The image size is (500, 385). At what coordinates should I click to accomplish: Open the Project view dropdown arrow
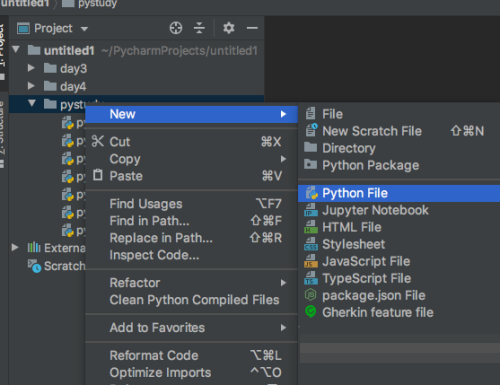84,29
